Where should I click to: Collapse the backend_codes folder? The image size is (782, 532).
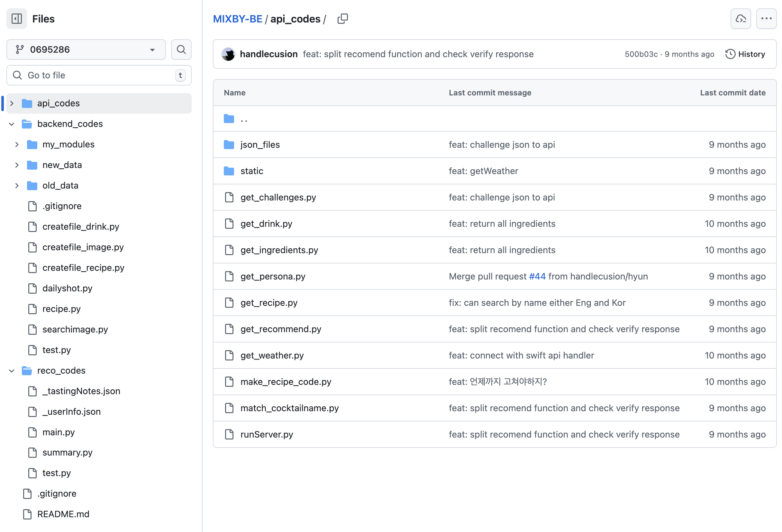12,124
